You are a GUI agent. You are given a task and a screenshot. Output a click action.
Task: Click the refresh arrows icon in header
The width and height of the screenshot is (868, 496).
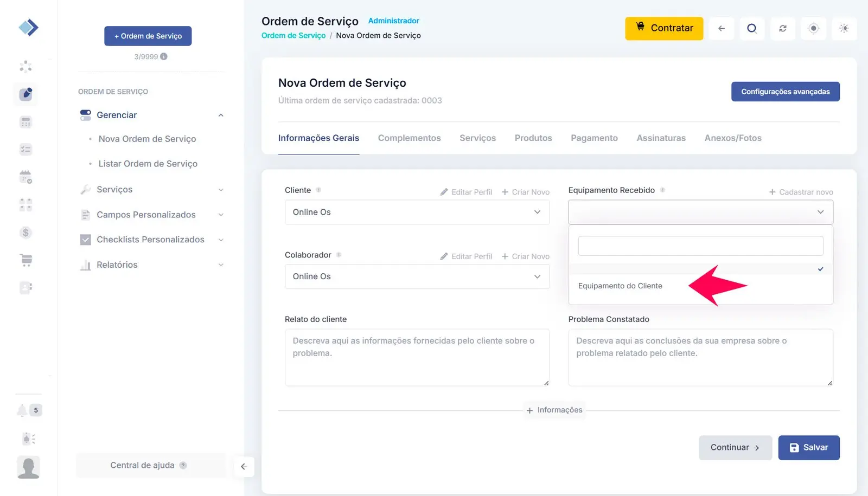782,29
